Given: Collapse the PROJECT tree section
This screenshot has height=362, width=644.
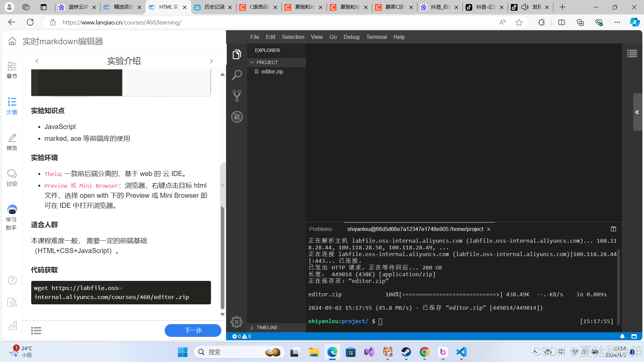Looking at the screenshot, I should [x=252, y=62].
